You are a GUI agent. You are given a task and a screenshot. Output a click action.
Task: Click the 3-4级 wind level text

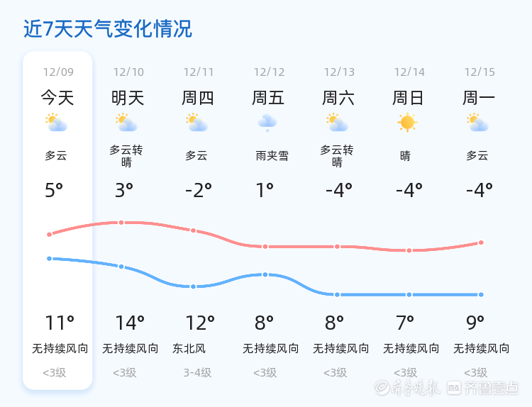coord(197,372)
